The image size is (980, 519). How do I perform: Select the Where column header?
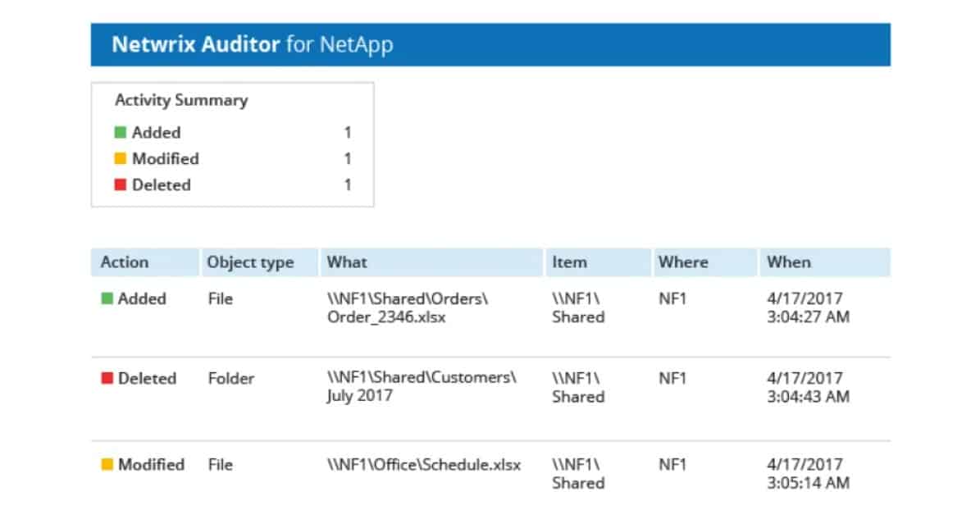682,262
